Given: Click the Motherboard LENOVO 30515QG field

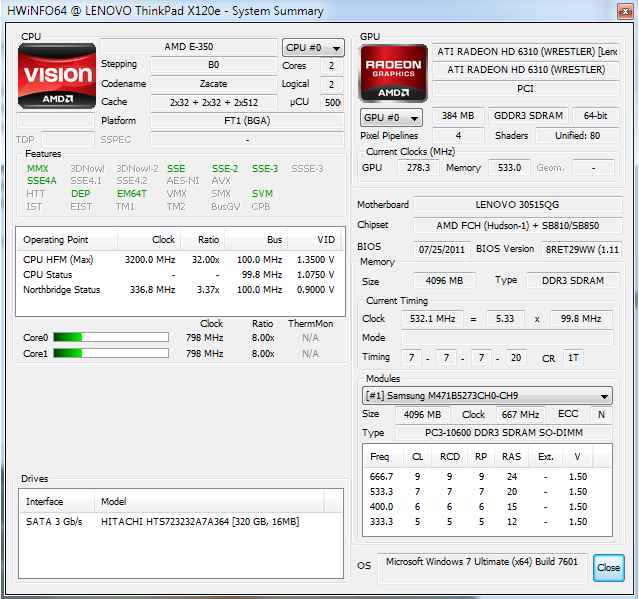Looking at the screenshot, I should pos(518,205).
